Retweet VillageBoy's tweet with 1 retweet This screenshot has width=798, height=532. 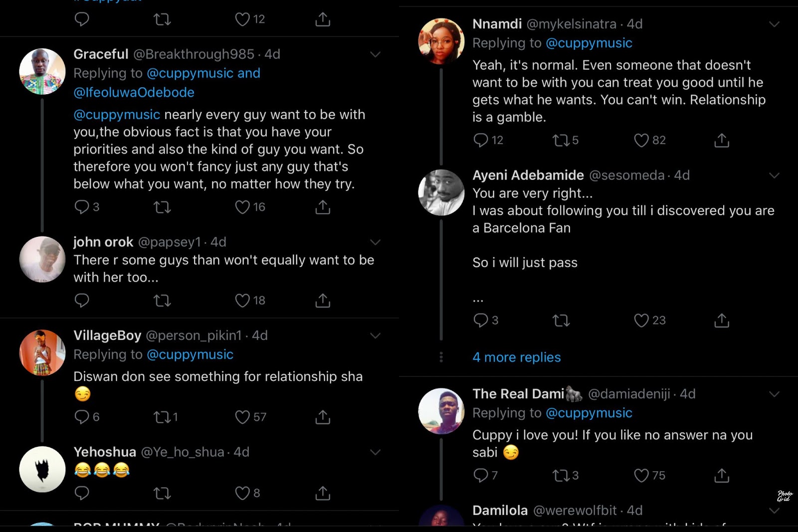(162, 417)
